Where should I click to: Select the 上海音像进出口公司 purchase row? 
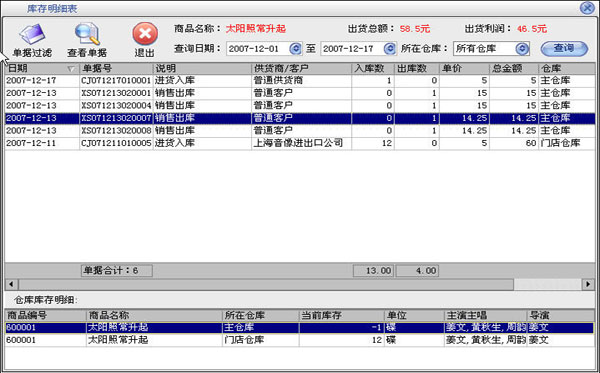(300, 143)
